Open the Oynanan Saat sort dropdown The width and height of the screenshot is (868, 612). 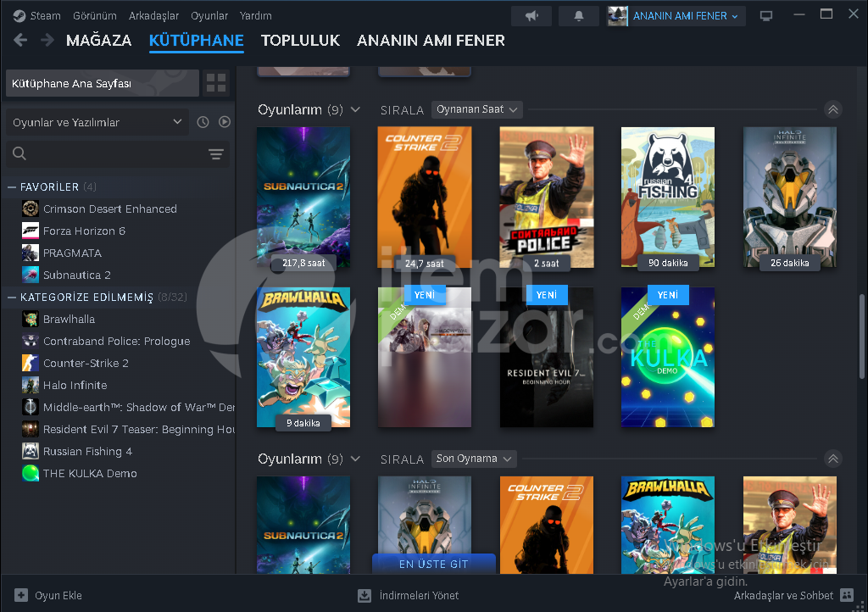[476, 109]
